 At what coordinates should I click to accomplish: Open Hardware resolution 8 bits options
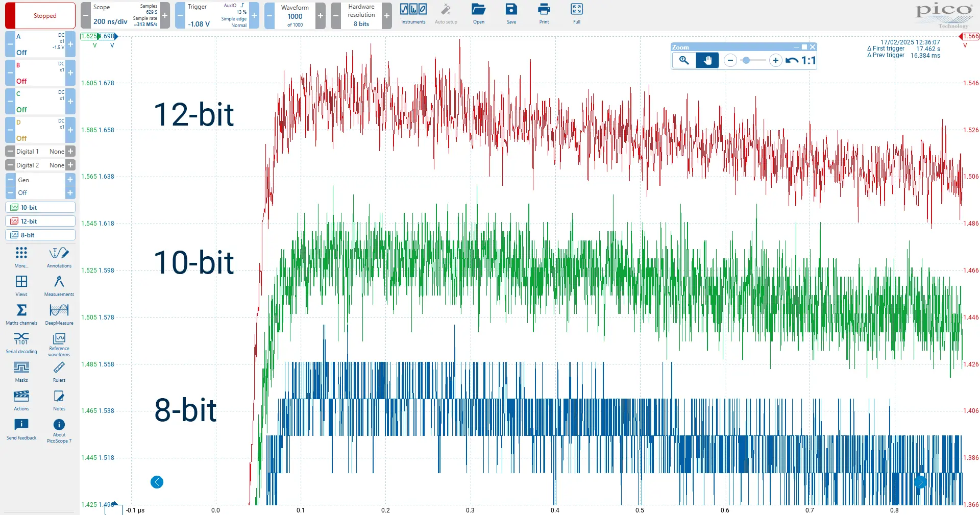click(x=361, y=16)
